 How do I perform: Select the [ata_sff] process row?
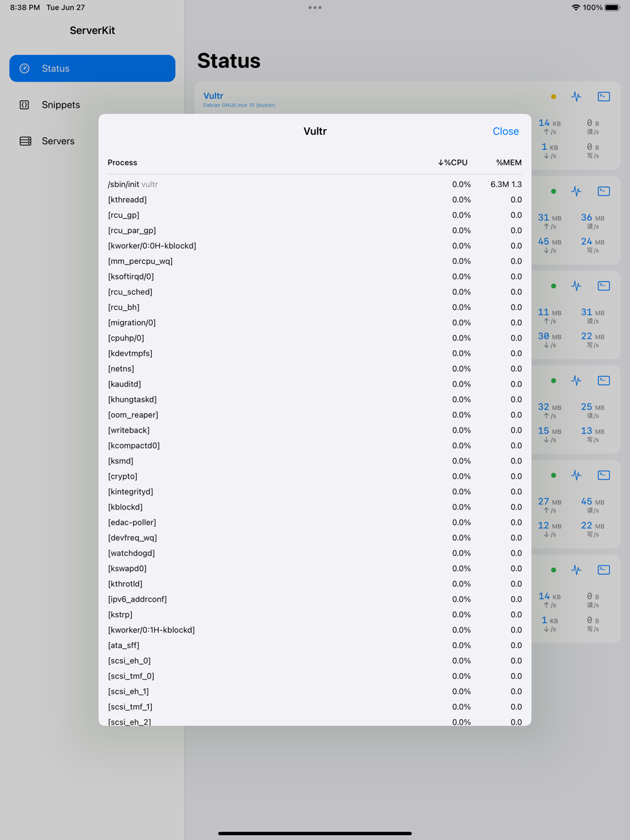coord(315,645)
